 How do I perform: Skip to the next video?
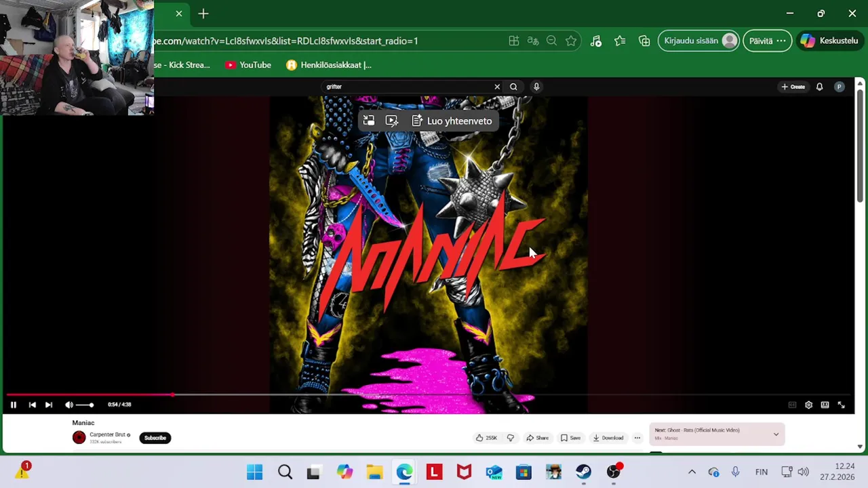click(x=49, y=405)
